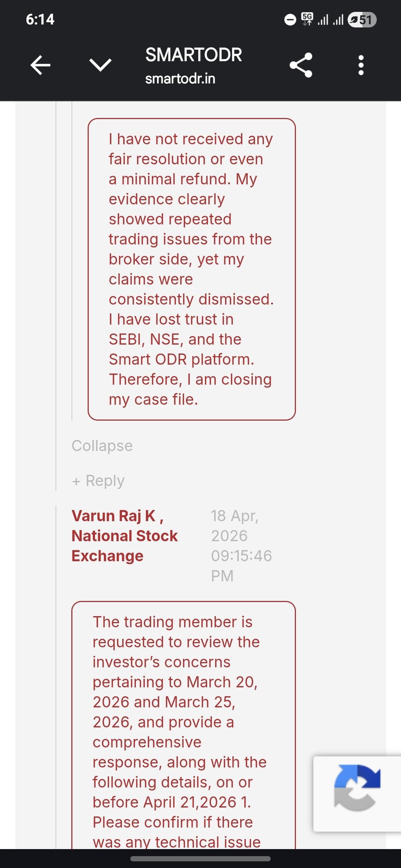Tap the SMARTODR page title

coord(193,55)
